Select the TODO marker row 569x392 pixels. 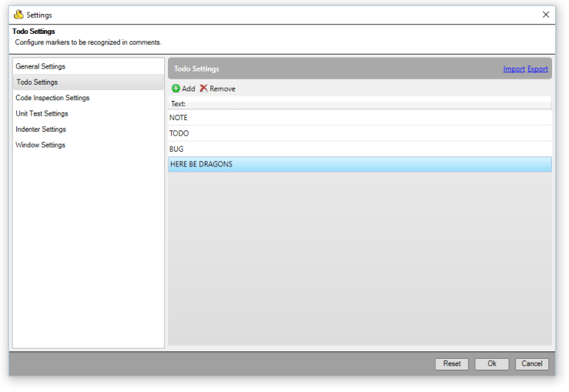(360, 133)
